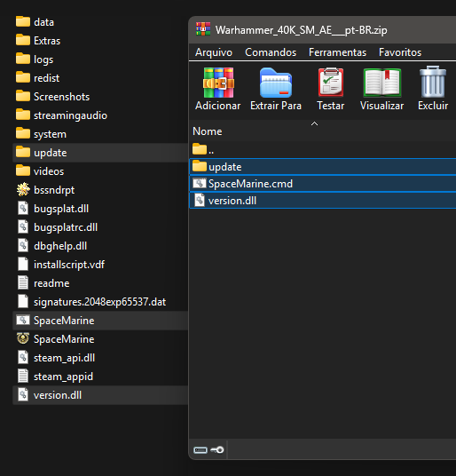This screenshot has height=476, width=456.
Task: Select version.dll inside the zip archive
Action: pyautogui.click(x=323, y=201)
